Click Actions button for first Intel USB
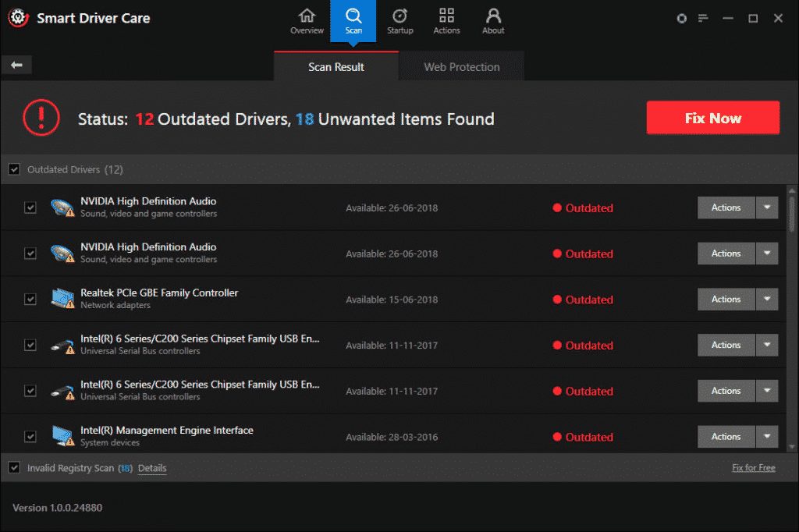 [x=726, y=345]
